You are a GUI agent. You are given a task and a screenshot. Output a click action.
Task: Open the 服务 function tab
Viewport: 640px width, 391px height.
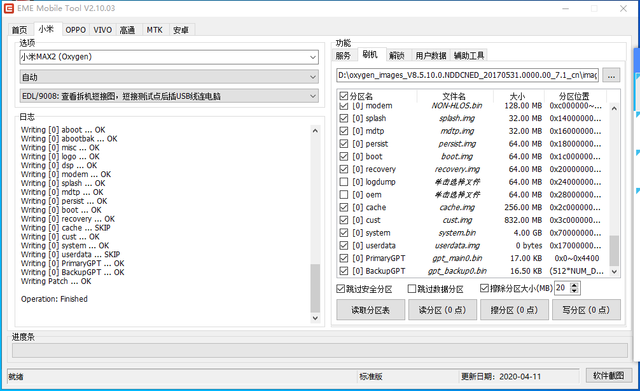[x=343, y=56]
